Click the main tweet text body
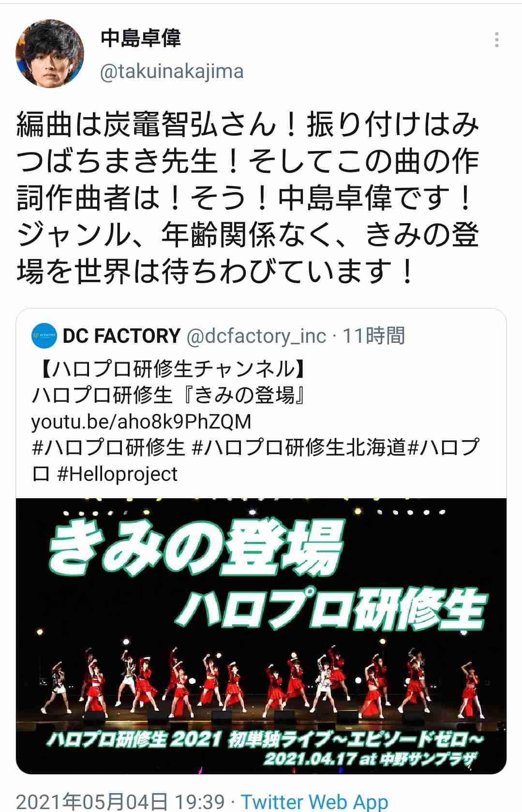The height and width of the screenshot is (812, 522). 248,198
